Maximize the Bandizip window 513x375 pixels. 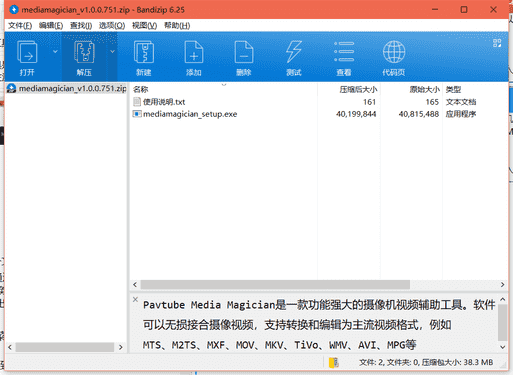464,10
